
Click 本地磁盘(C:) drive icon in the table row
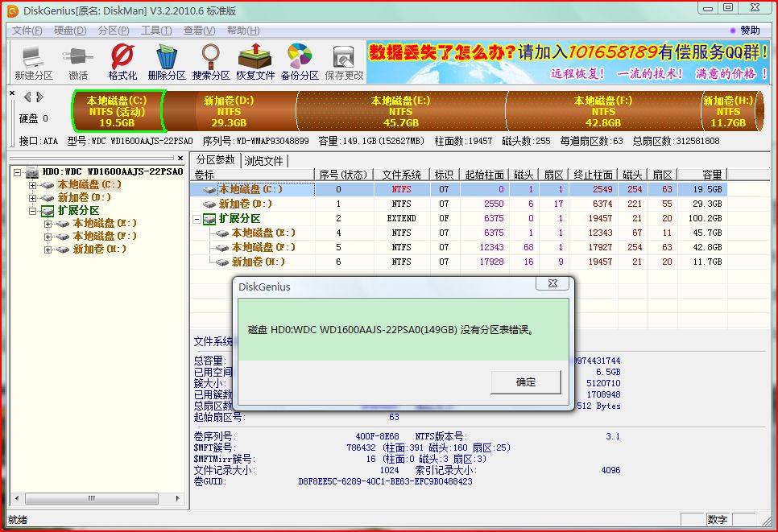tap(209, 190)
